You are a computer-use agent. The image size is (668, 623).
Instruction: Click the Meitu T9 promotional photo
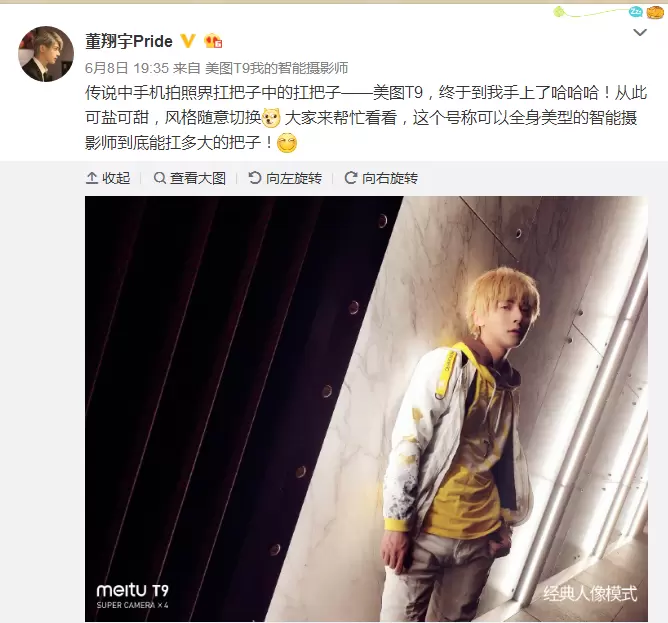click(366, 409)
